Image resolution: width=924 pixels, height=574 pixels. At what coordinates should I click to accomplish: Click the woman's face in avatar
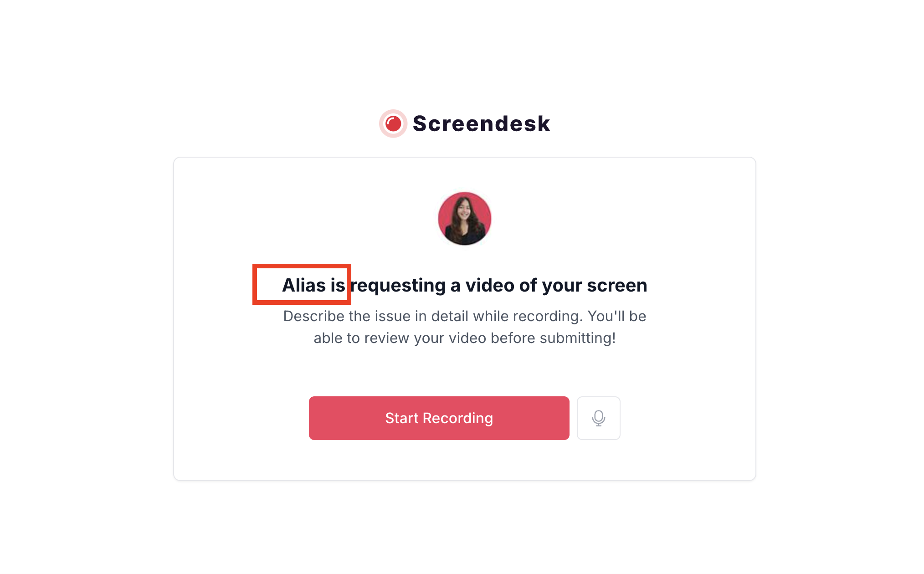tap(463, 211)
